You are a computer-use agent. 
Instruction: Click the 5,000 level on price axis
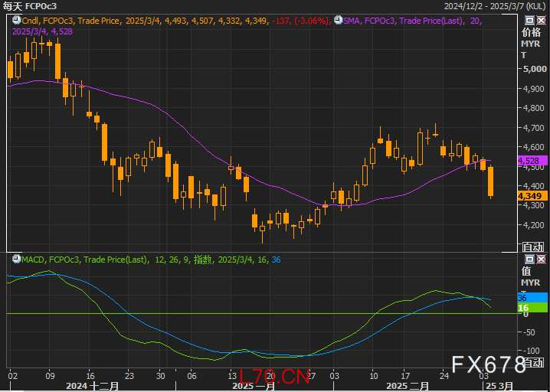pyautogui.click(x=532, y=69)
